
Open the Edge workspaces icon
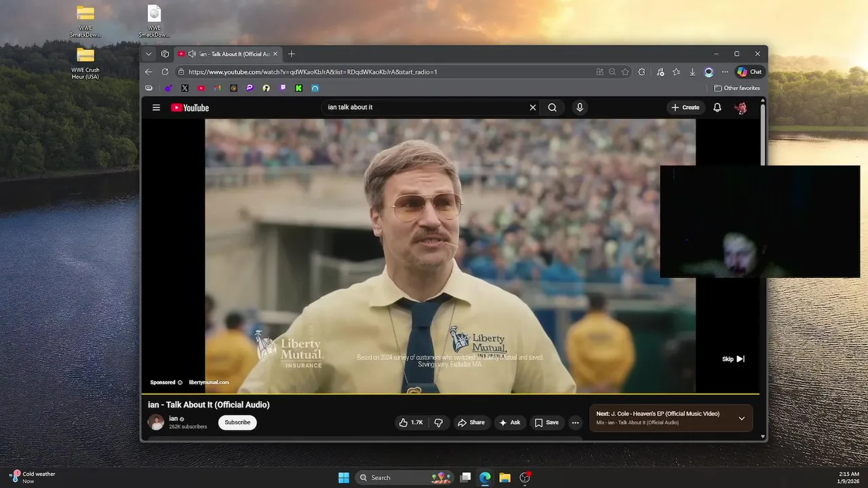(165, 54)
